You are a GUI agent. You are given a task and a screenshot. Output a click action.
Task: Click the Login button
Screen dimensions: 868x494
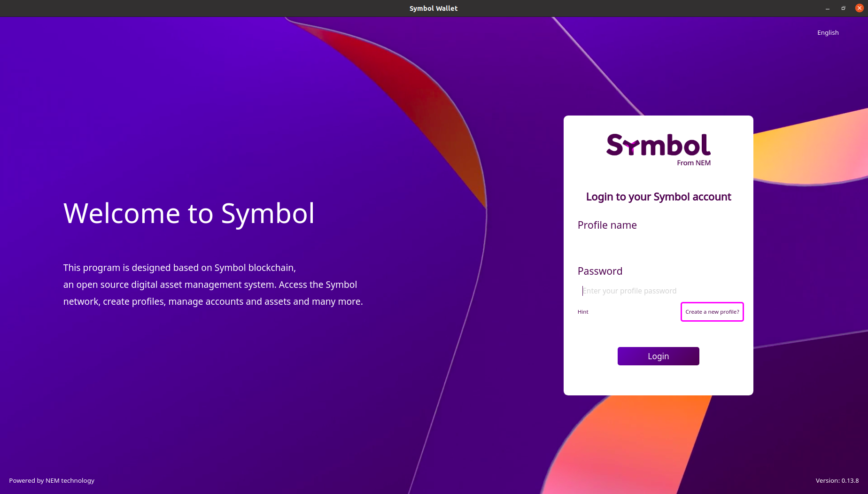[658, 356]
